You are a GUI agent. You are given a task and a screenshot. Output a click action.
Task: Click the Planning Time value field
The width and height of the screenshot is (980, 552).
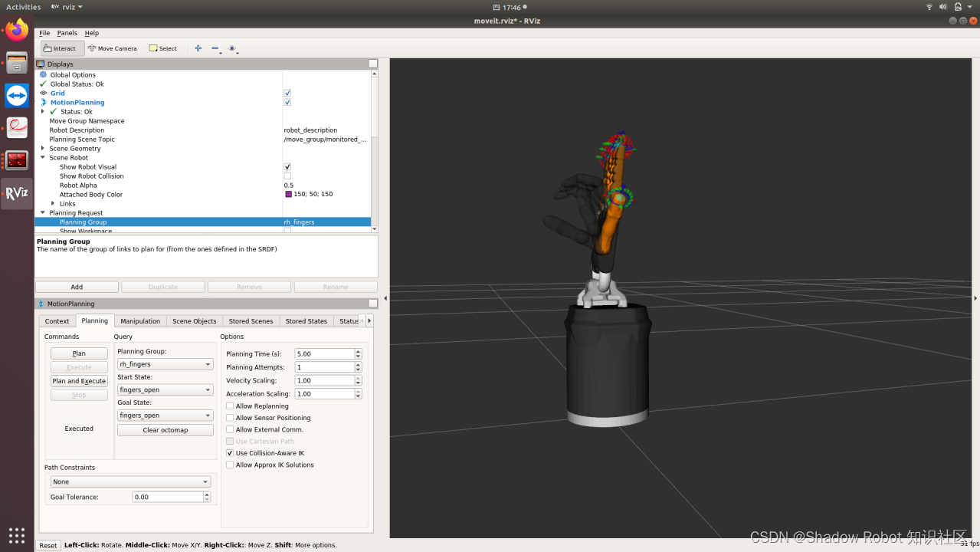tap(325, 354)
